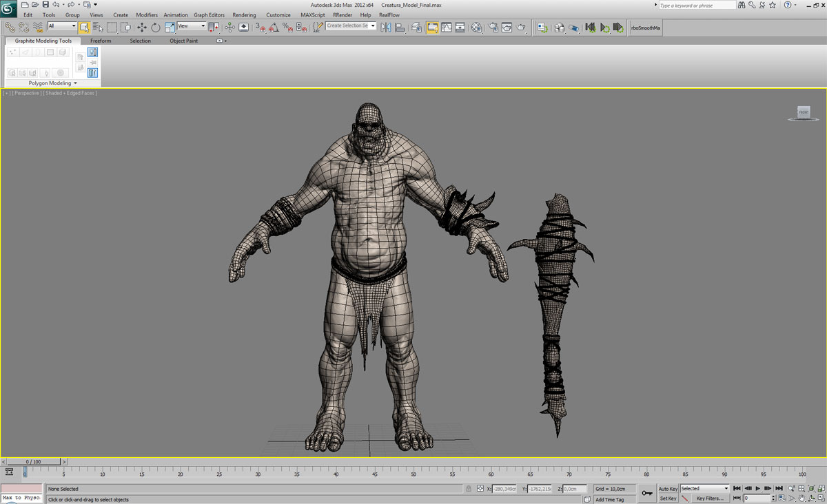Click the Mirror tool icon
827x504 pixels.
[385, 28]
